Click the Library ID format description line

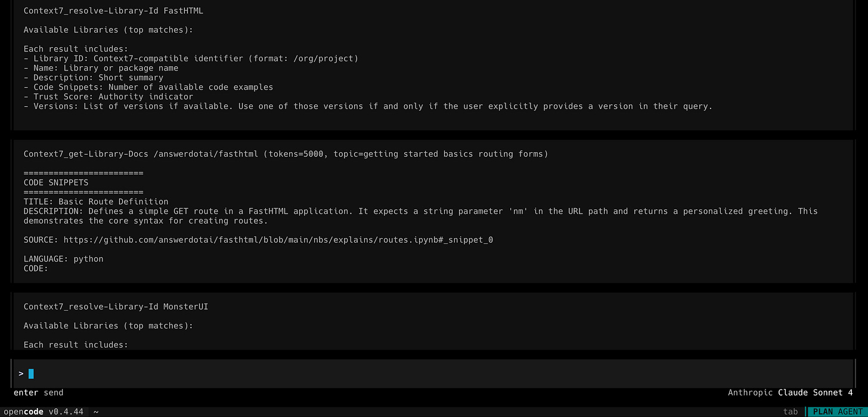(191, 58)
